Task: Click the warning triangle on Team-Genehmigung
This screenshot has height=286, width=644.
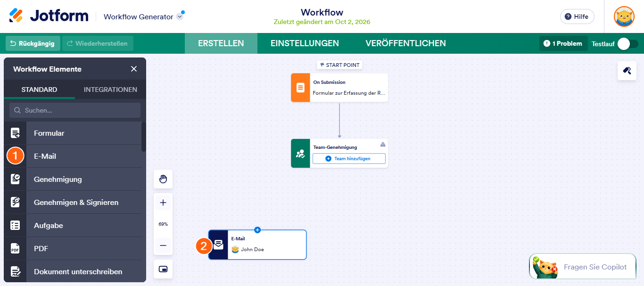Action: (x=383, y=144)
